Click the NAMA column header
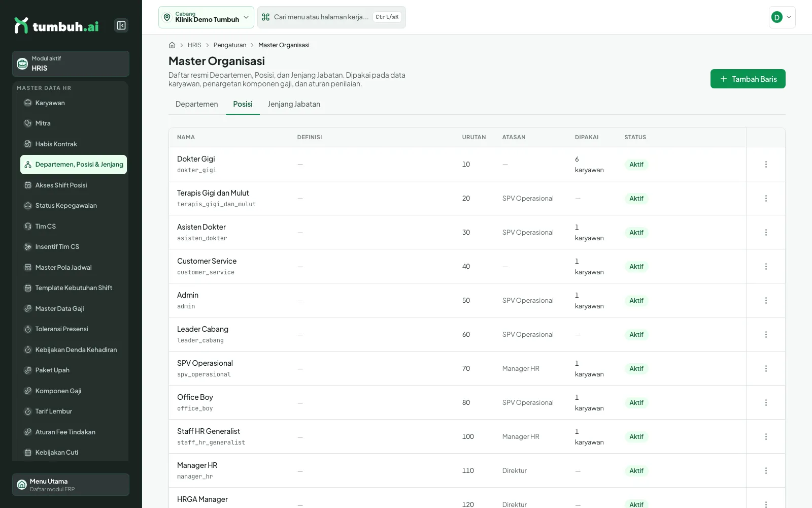Screen dimensions: 812x508 [186, 137]
